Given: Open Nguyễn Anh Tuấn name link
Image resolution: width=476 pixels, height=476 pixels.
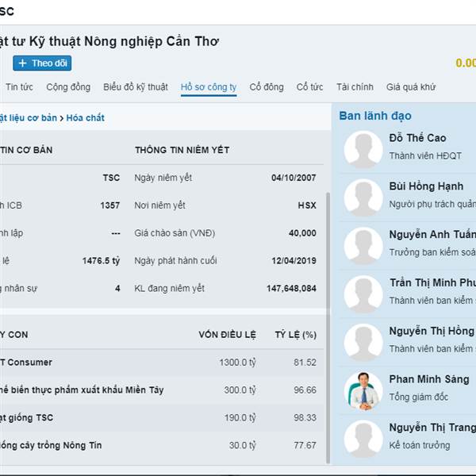Looking at the screenshot, I should pos(432,235).
